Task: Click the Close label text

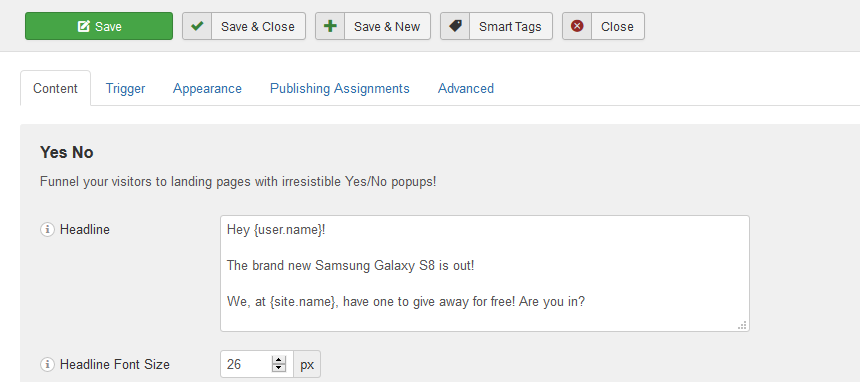Action: click(x=617, y=26)
